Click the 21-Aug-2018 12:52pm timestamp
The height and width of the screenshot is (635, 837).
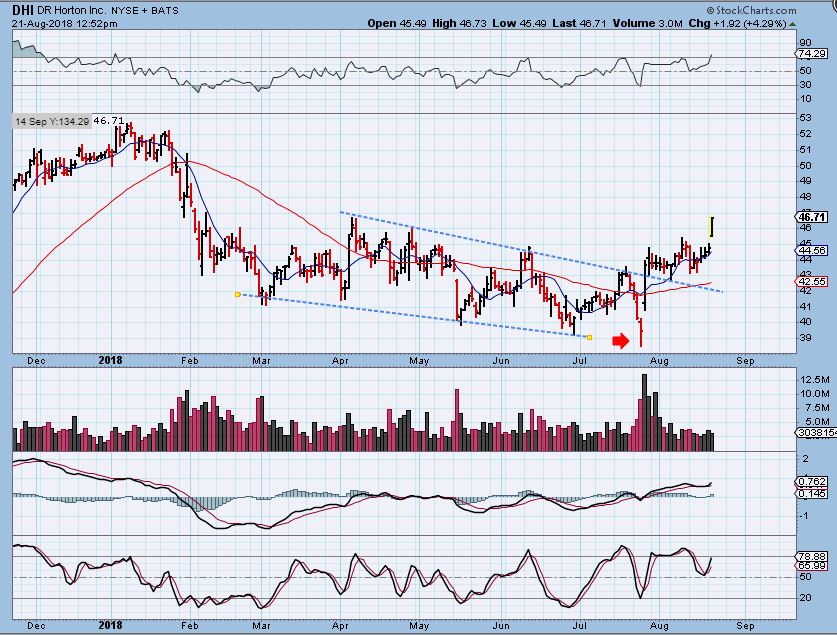pyautogui.click(x=65, y=23)
